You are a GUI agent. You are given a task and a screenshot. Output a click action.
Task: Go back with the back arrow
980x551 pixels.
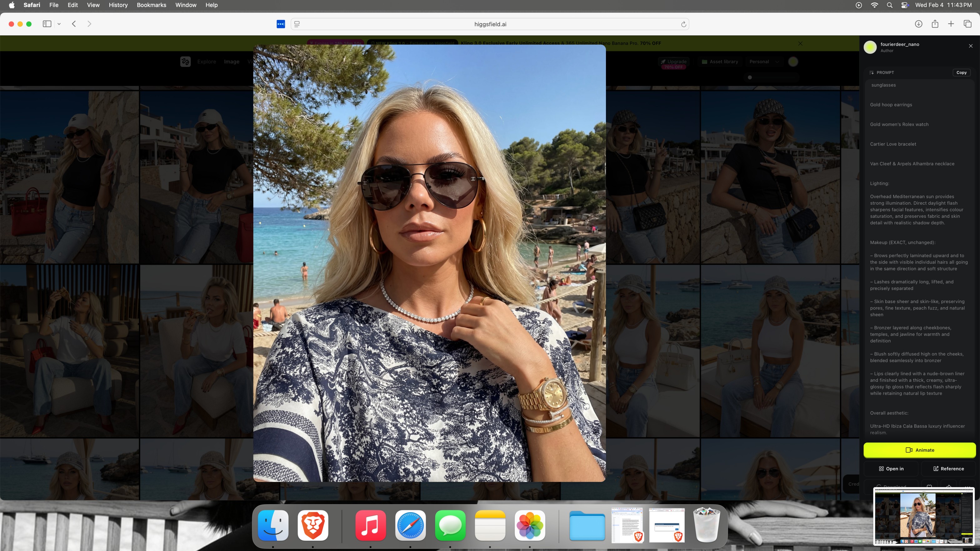click(x=74, y=24)
